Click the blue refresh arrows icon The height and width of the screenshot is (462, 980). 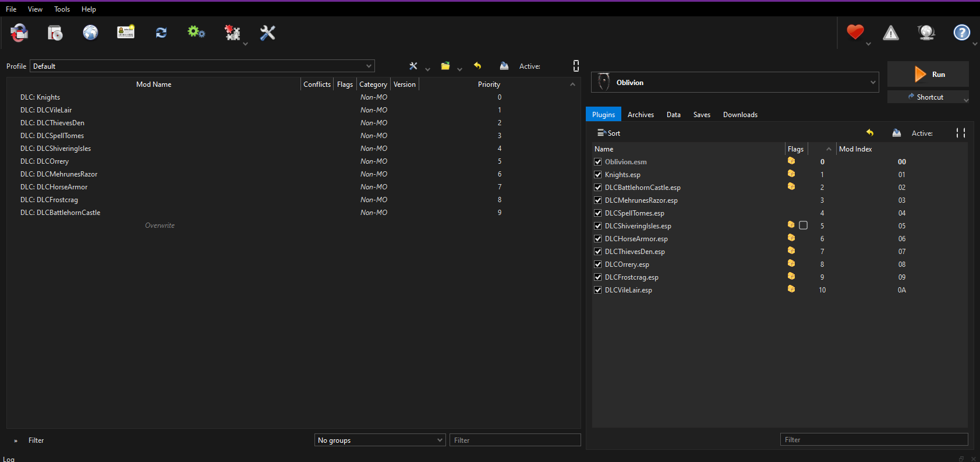[161, 33]
